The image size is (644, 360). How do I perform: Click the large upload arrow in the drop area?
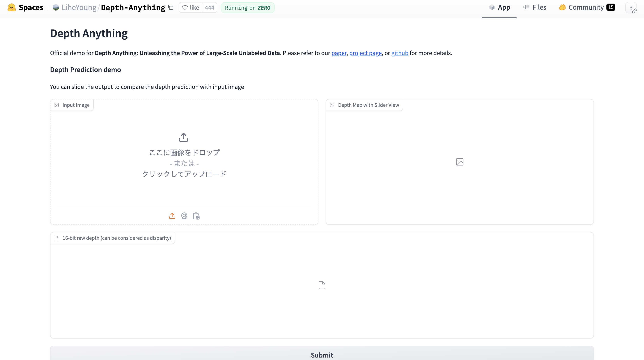click(184, 137)
